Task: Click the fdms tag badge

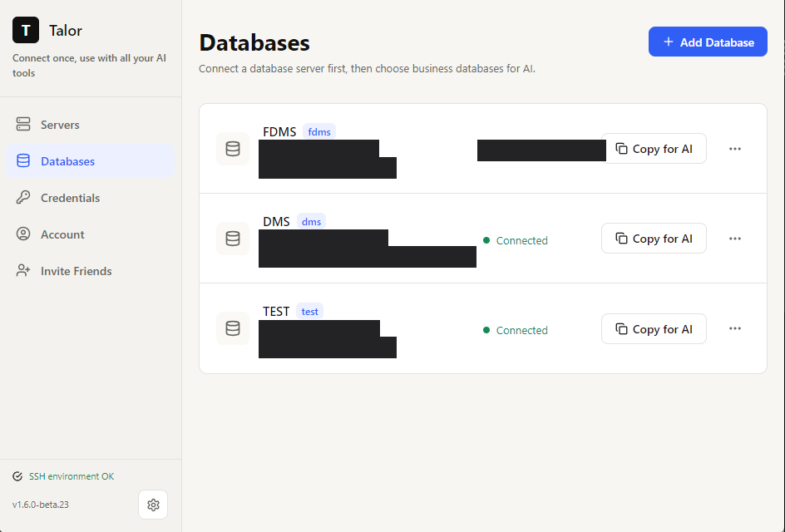Action: click(x=319, y=132)
